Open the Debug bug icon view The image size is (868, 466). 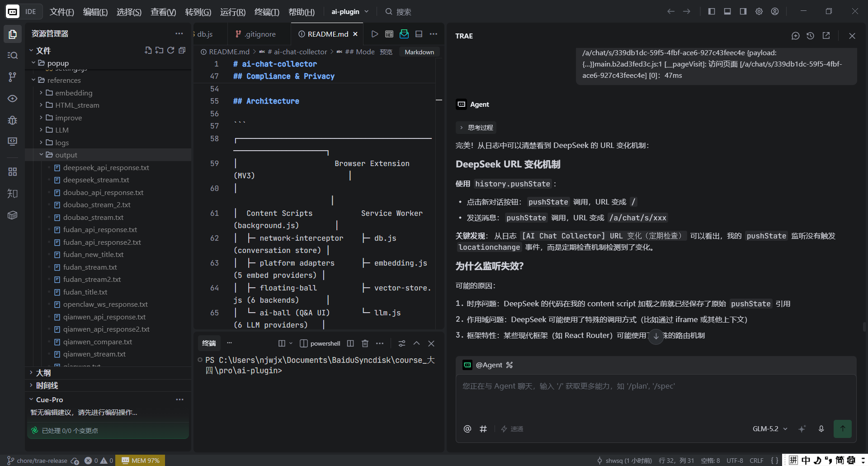tap(13, 120)
